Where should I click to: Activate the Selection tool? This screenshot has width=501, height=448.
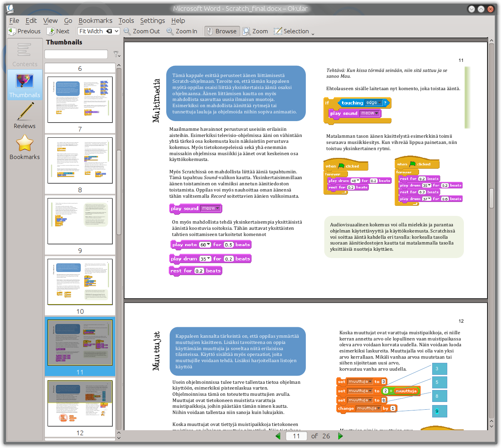click(291, 31)
